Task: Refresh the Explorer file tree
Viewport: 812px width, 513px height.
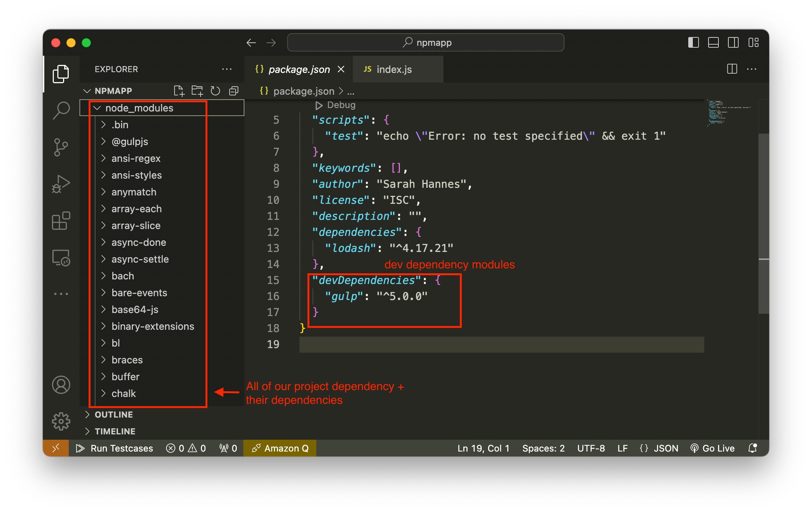Action: (215, 91)
